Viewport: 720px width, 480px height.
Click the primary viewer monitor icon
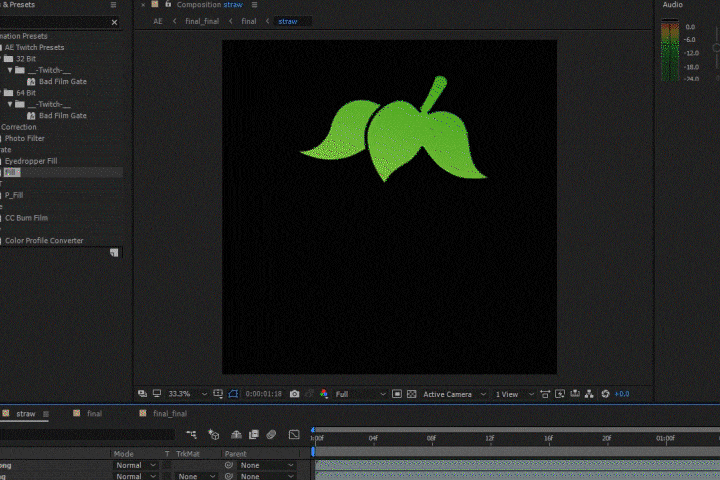[x=157, y=394]
